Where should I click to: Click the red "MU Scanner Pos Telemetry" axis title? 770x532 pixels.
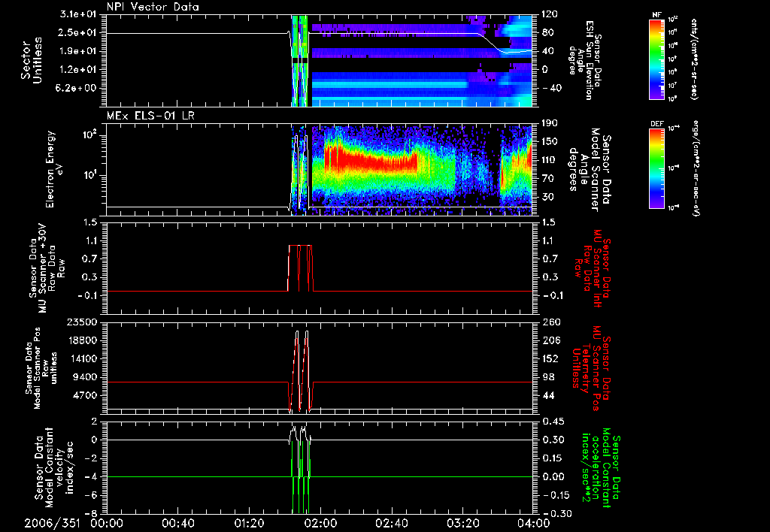pyautogui.click(x=592, y=368)
